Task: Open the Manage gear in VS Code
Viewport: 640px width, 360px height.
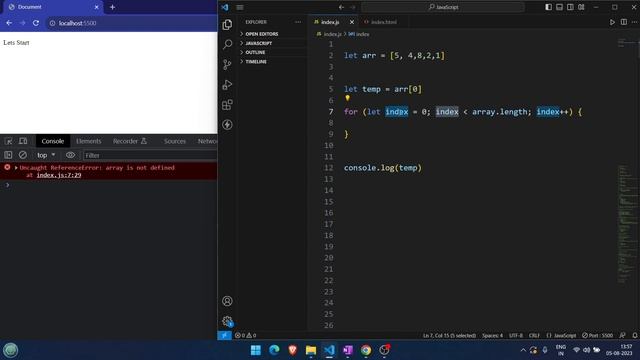Action: point(227,321)
